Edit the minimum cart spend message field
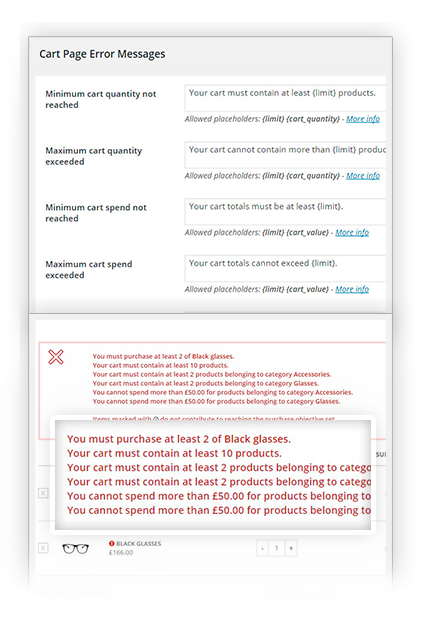 pyautogui.click(x=285, y=212)
